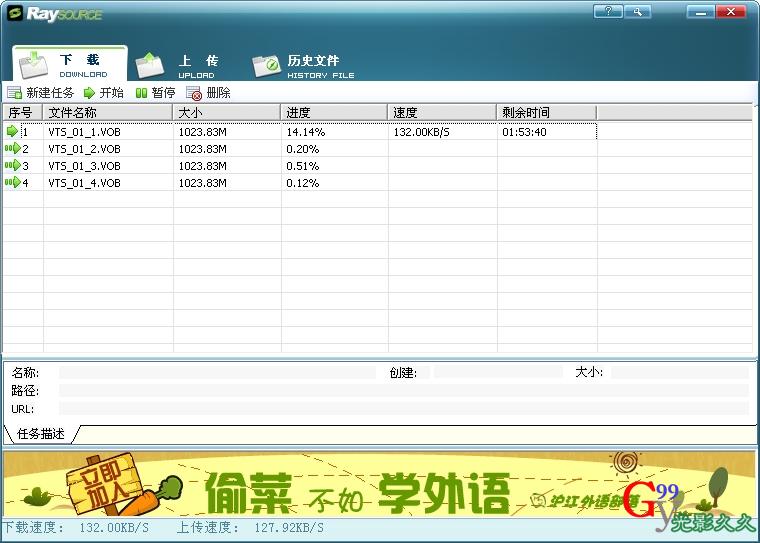Click the queued status icon of VTS_01_2.VOB

(12, 148)
